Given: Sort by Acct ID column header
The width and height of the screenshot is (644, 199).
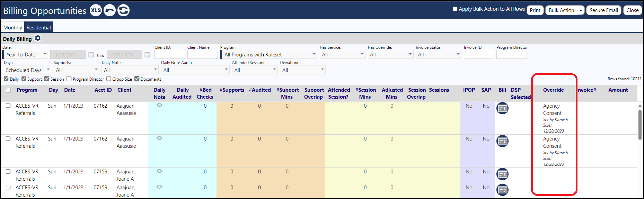Looking at the screenshot, I should [103, 90].
